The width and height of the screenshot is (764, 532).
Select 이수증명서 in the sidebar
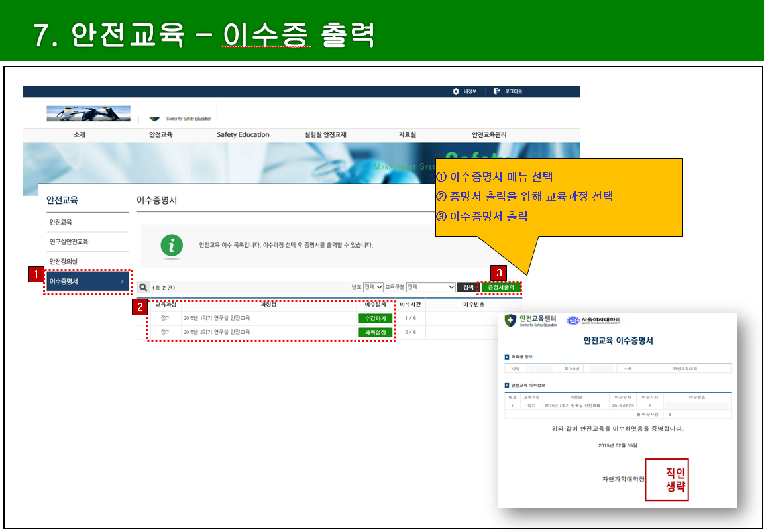[87, 282]
